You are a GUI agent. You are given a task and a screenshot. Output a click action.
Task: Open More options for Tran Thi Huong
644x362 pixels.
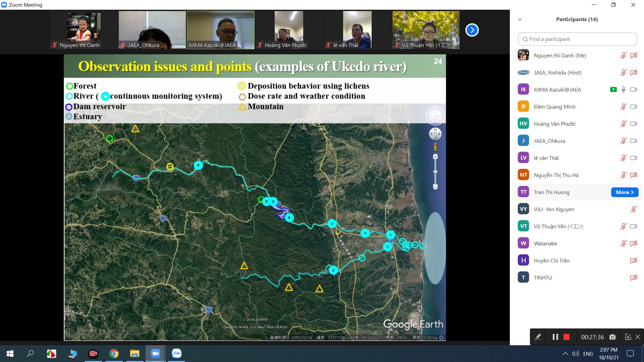(x=625, y=192)
